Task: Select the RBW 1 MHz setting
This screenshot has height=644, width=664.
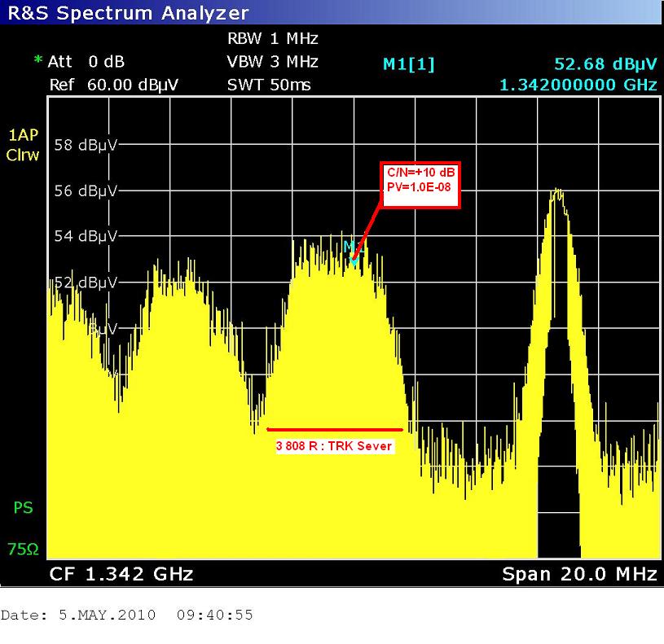Action: (x=272, y=38)
